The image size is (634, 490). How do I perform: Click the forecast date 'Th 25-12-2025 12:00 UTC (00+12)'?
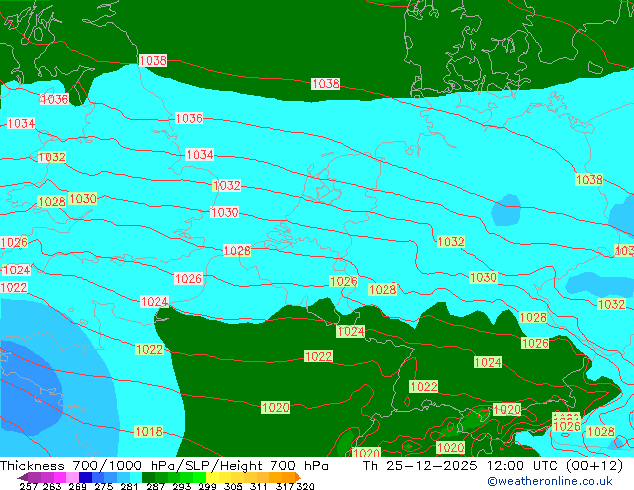click(493, 466)
